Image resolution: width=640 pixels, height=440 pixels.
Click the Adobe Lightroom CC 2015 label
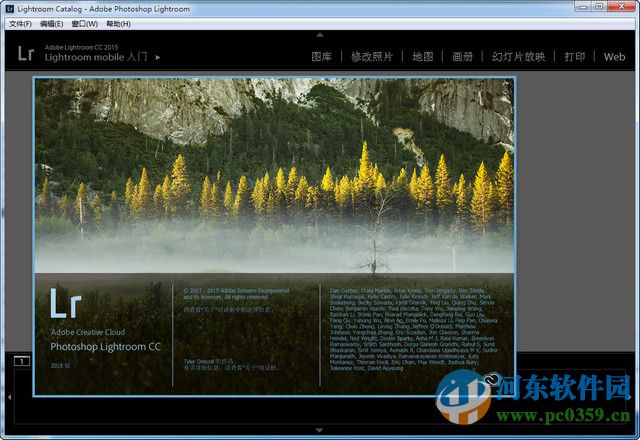(x=81, y=47)
